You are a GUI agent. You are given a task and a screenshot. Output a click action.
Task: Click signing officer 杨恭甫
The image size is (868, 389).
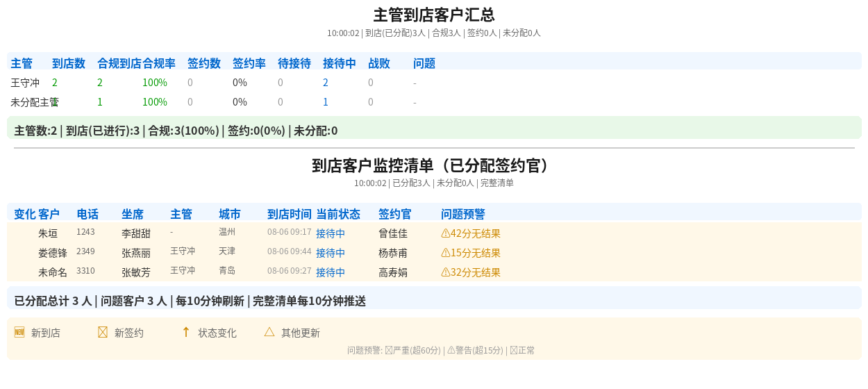tap(393, 253)
